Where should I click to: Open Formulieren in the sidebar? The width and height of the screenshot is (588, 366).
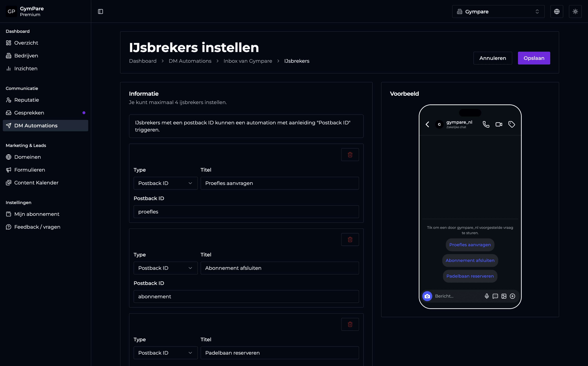click(45, 170)
